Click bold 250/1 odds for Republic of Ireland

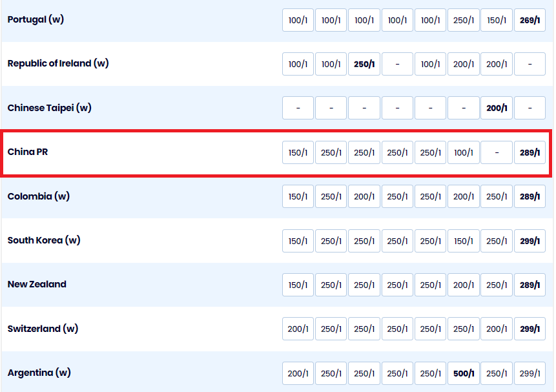coord(364,64)
